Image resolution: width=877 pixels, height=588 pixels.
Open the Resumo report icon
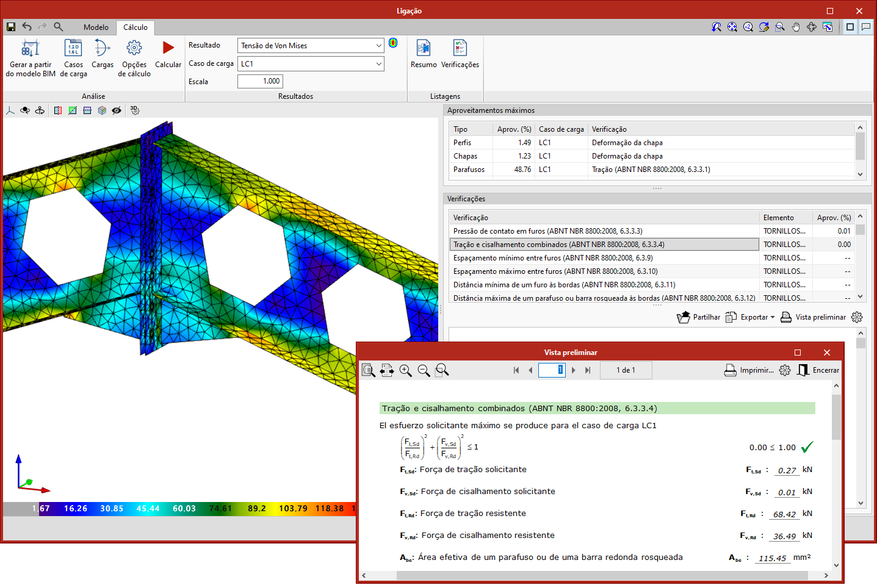pyautogui.click(x=423, y=48)
